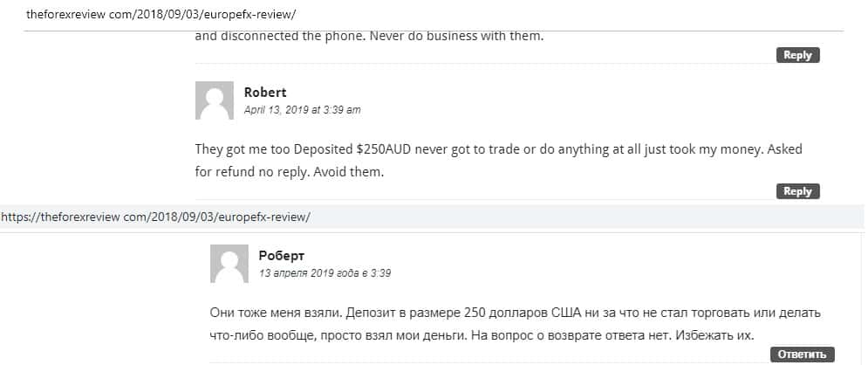Open the Robert author name link
This screenshot has height=365, width=868.
pos(265,93)
